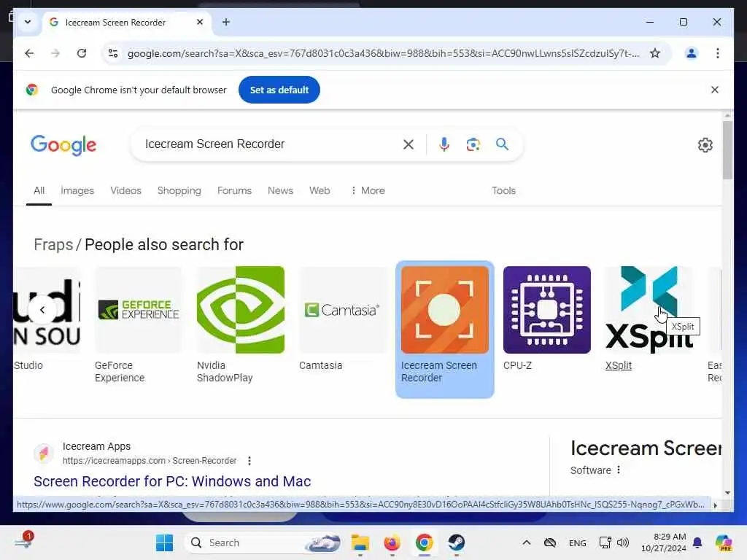This screenshot has height=560, width=747.
Task: Expand the More search filters menu
Action: point(368,190)
